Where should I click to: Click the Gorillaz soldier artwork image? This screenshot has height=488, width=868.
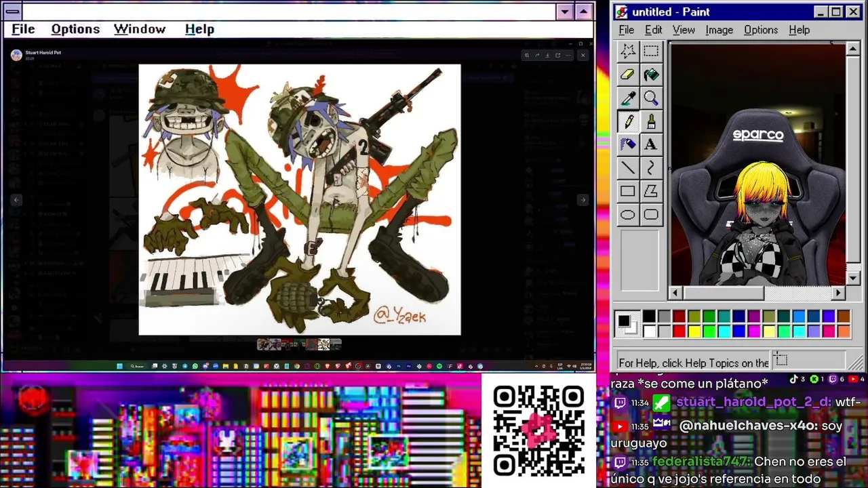[300, 200]
